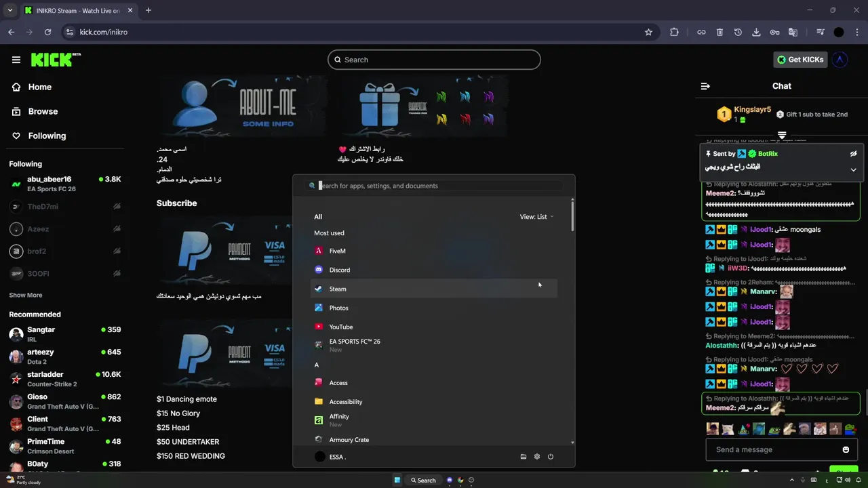Click the trash can extension icon
Viewport: 868px width, 488px height.
tap(719, 32)
